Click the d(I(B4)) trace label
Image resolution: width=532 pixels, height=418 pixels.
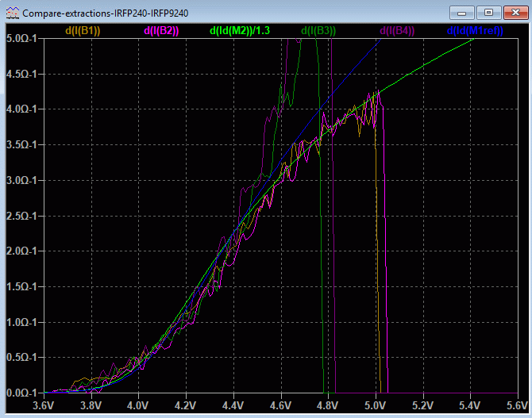(x=397, y=31)
